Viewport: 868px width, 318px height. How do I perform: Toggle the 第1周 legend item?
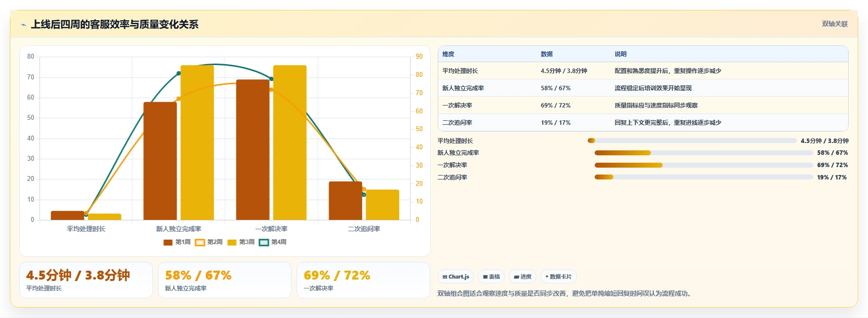pos(177,242)
